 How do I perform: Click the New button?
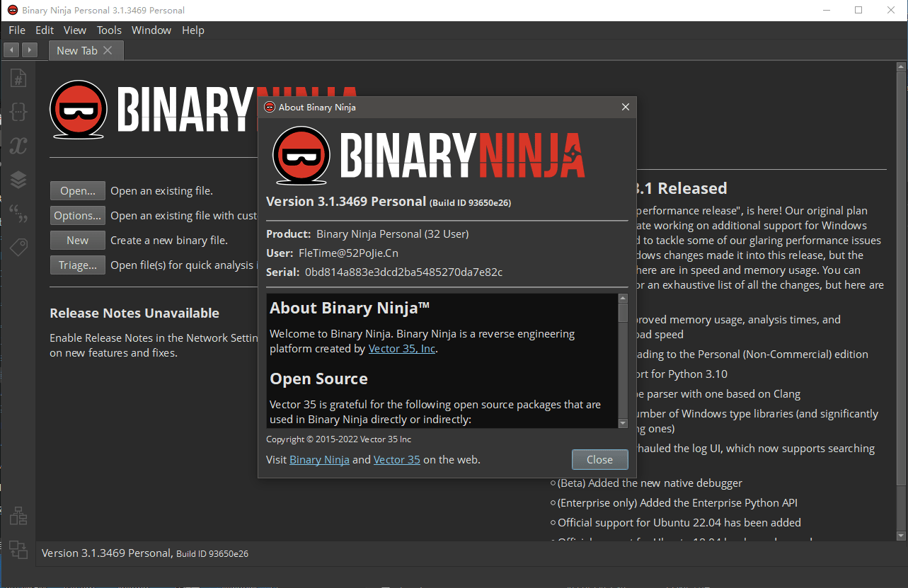78,241
